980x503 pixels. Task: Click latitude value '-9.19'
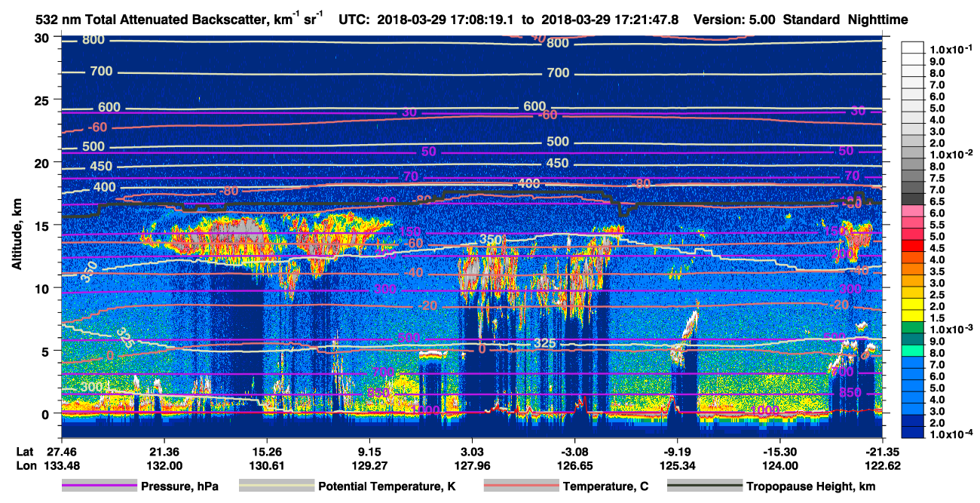(x=678, y=451)
